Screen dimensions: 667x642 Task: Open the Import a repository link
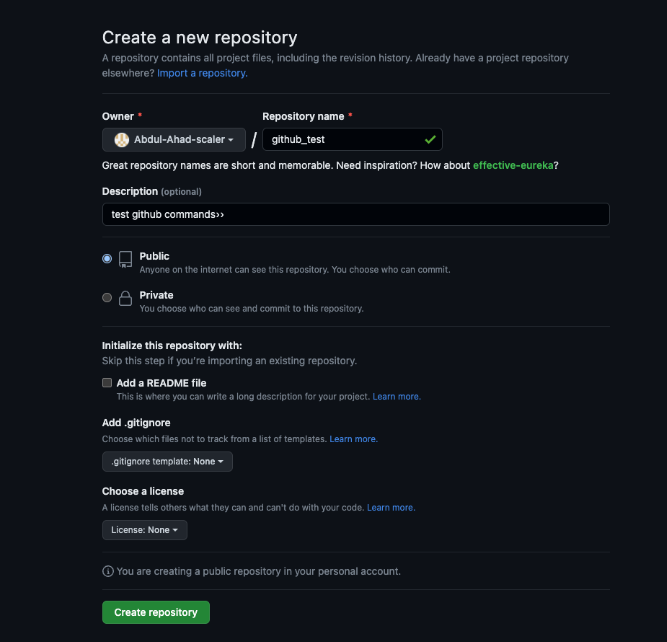point(202,73)
